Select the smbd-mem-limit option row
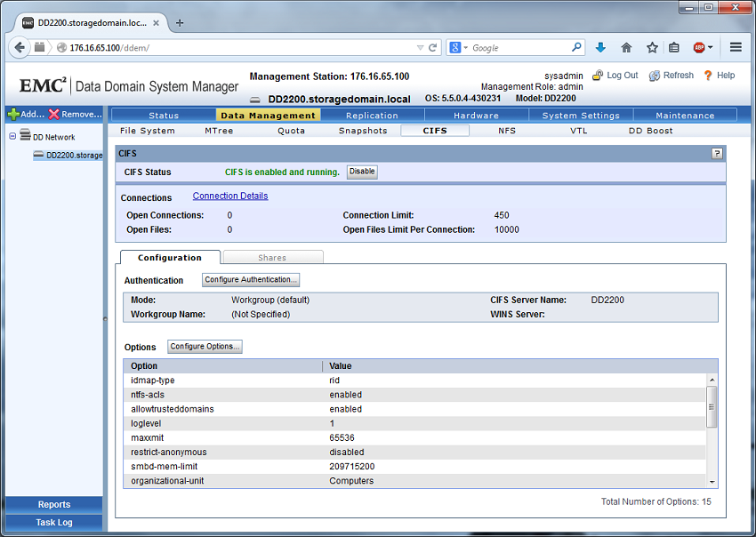Image resolution: width=756 pixels, height=537 pixels. coord(414,467)
